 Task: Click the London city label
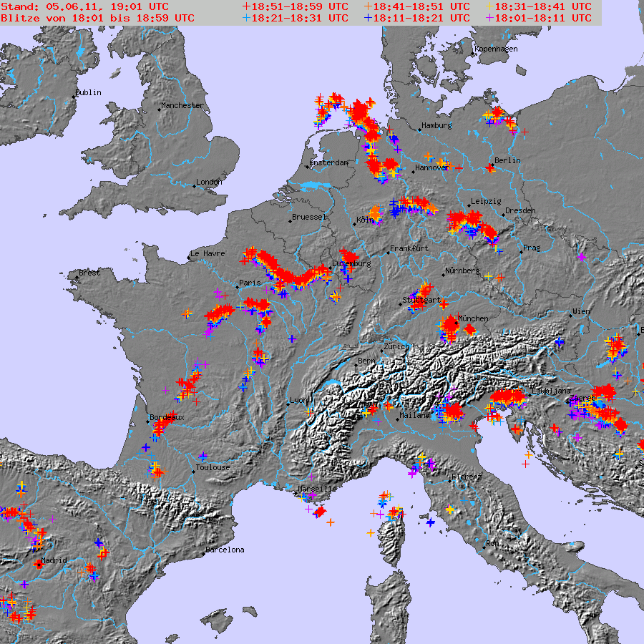coord(209,182)
